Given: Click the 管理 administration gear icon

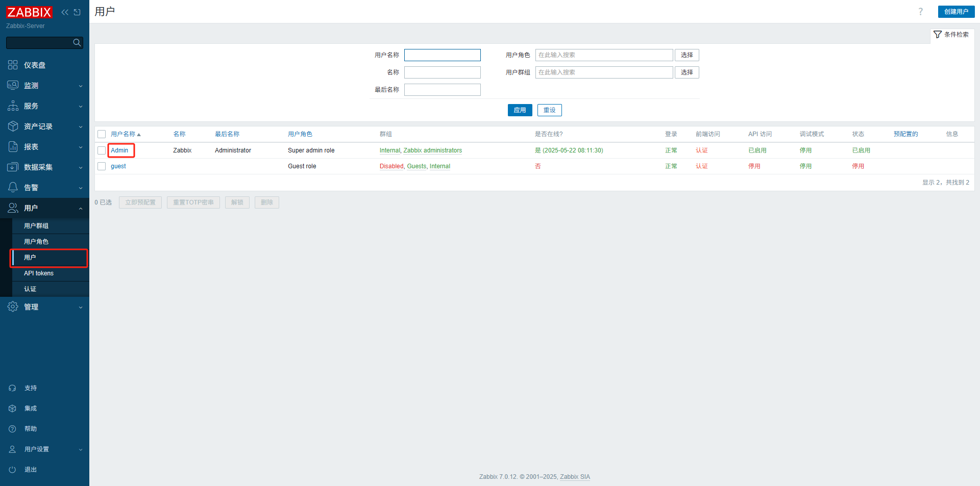Looking at the screenshot, I should [13, 306].
